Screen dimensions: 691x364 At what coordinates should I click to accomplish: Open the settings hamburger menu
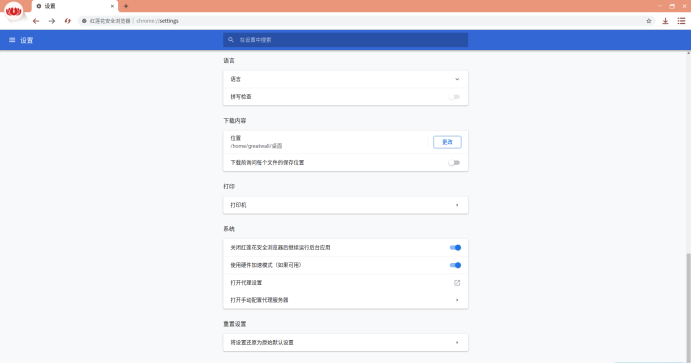[12, 40]
